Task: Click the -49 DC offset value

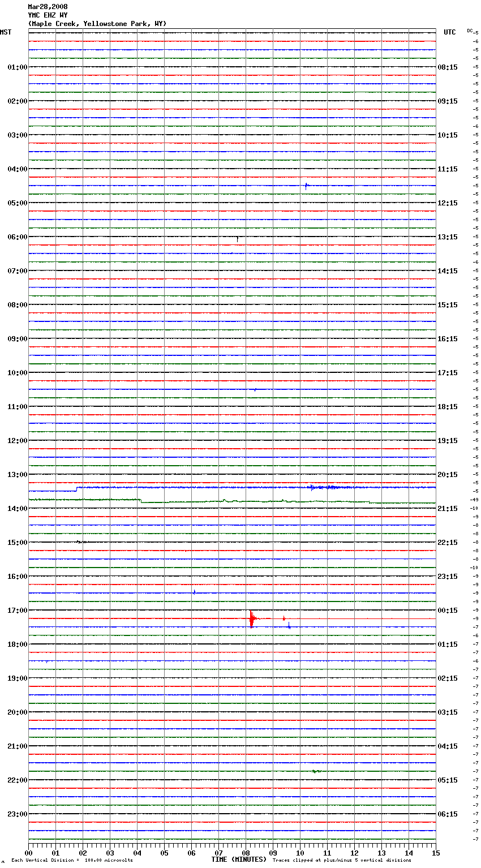Action: click(474, 500)
